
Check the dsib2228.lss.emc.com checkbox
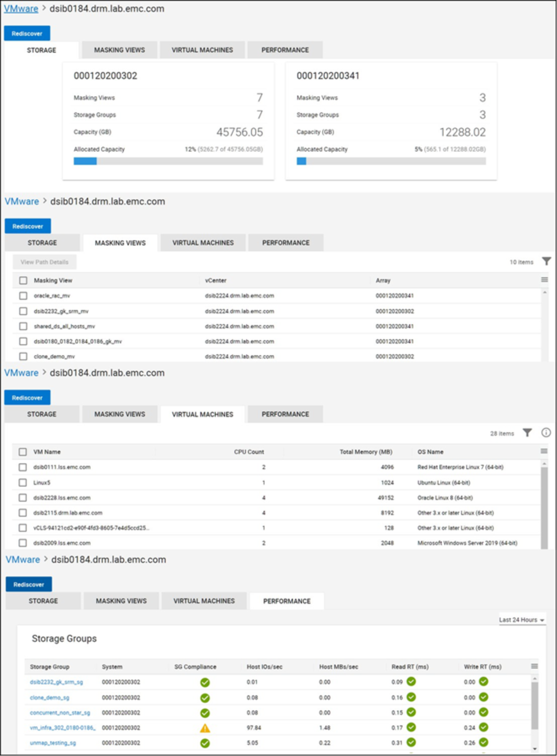tap(23, 498)
